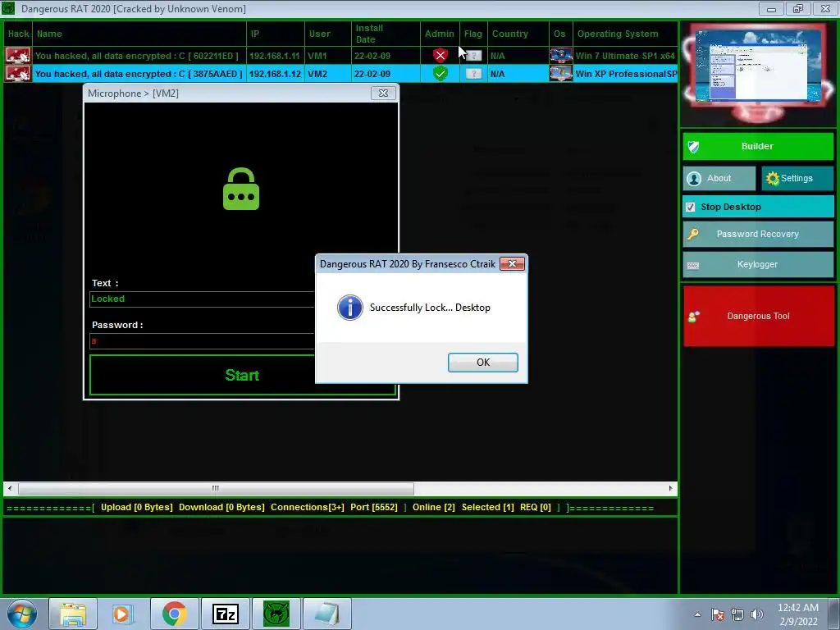This screenshot has width=840, height=630.
Task: Click the remote desktop preview thumbnail
Action: [x=757, y=67]
